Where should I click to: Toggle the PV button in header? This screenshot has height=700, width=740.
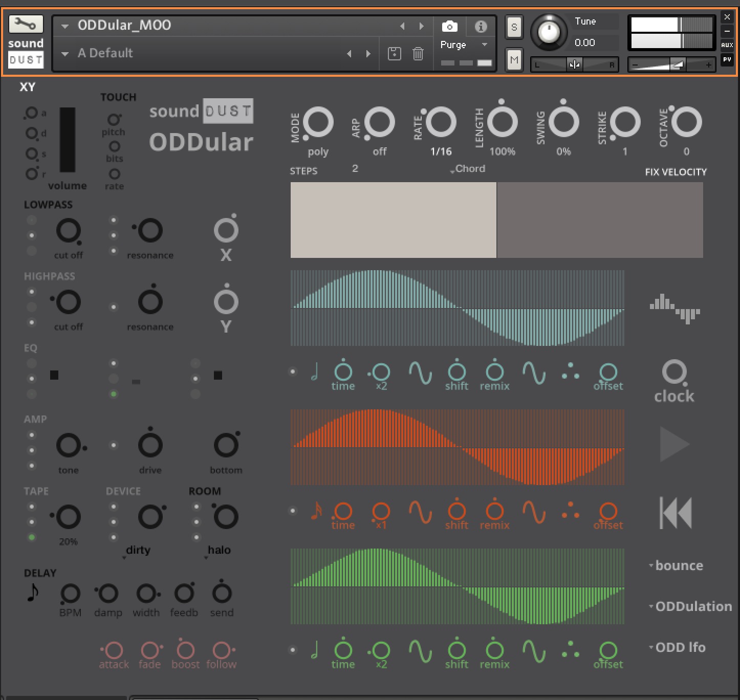click(x=727, y=60)
